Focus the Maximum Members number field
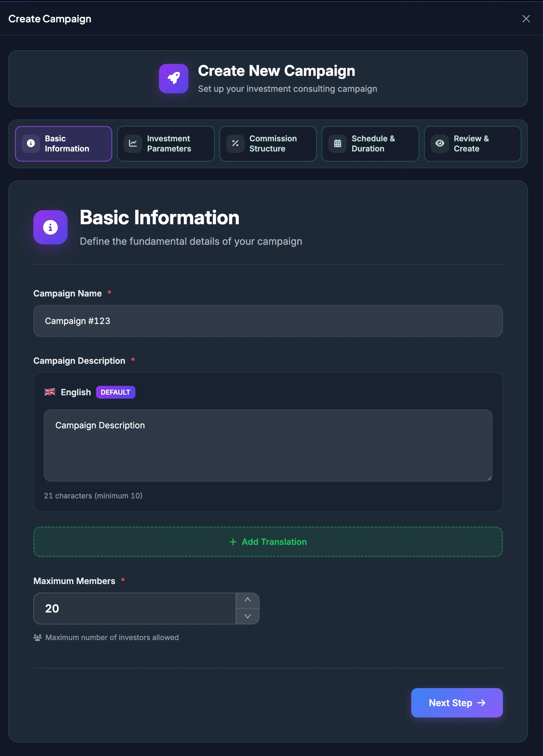 coord(135,609)
